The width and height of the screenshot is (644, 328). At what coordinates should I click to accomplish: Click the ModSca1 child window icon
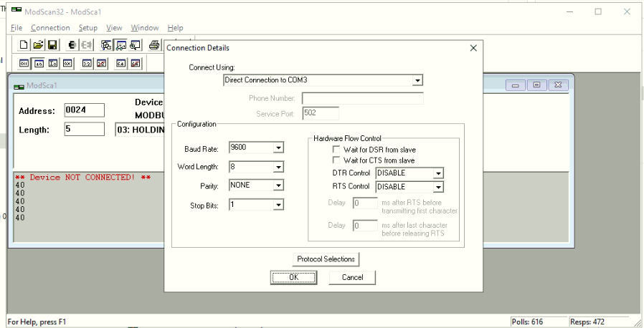[x=19, y=86]
